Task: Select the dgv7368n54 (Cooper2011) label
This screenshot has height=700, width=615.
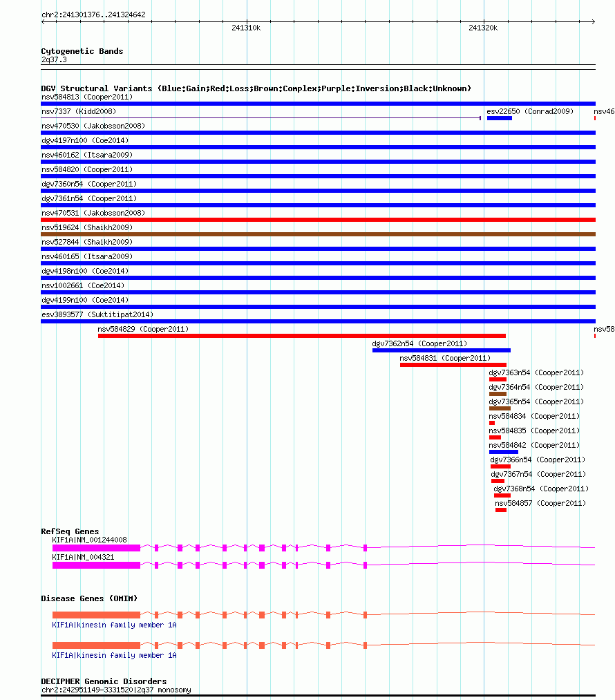Action: (x=541, y=489)
